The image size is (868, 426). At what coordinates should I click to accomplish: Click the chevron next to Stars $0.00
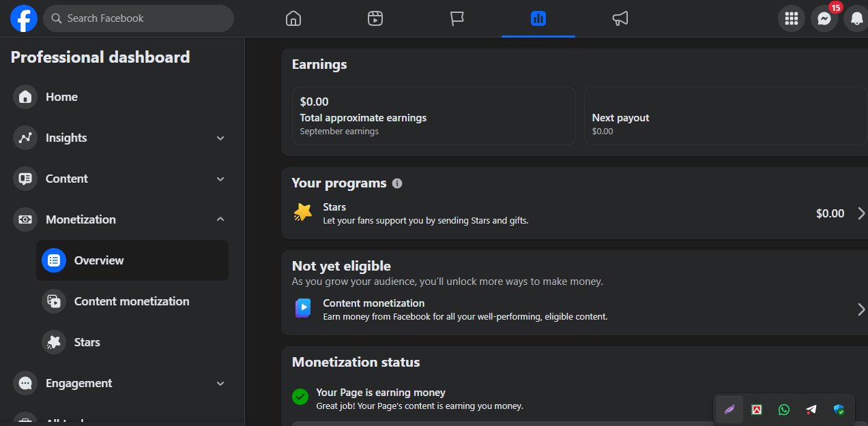coord(861,213)
